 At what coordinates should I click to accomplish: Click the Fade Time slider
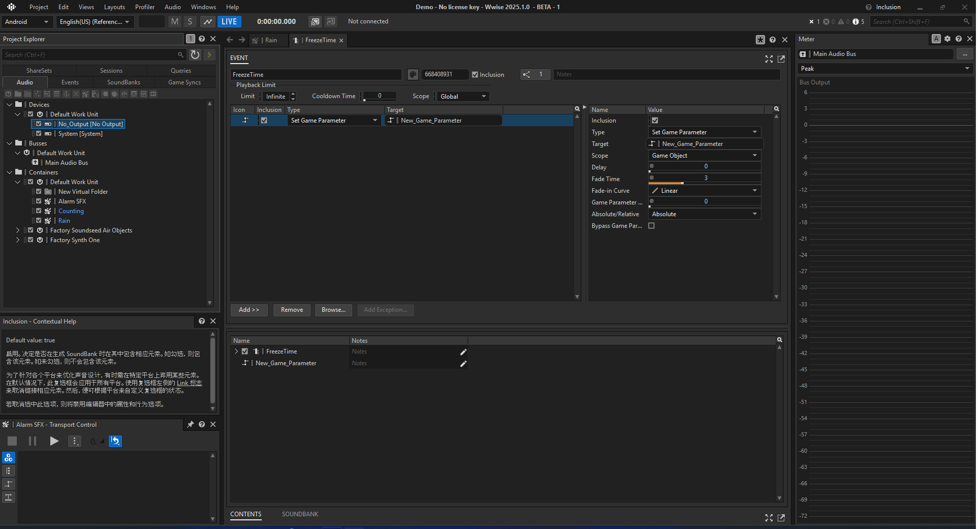click(704, 179)
